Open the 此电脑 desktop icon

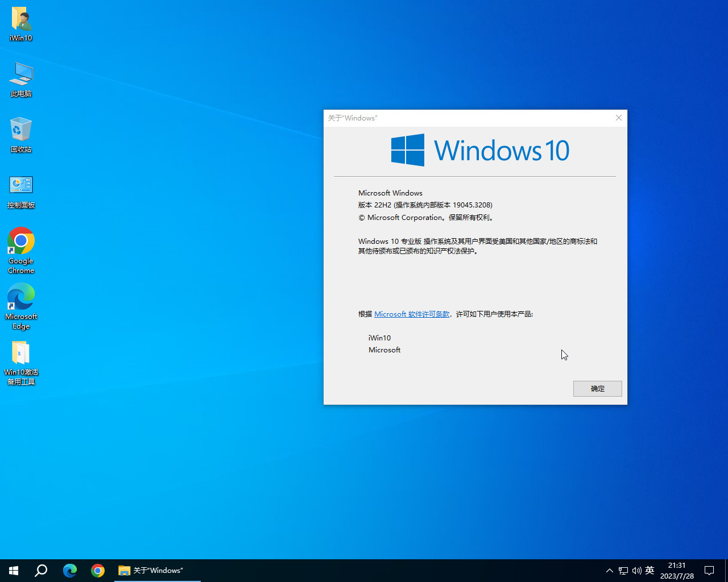[x=21, y=80]
